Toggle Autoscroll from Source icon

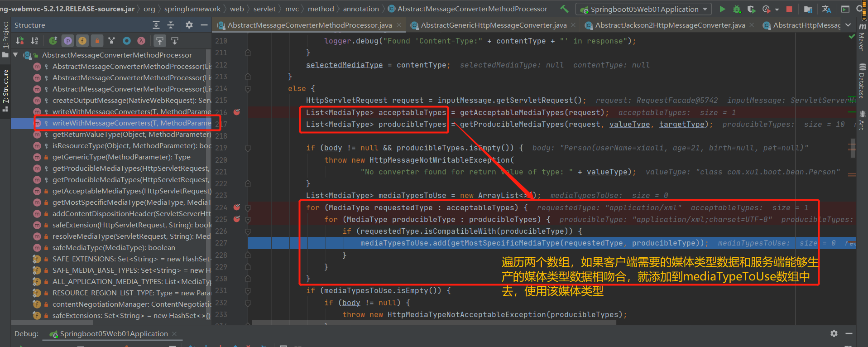(x=175, y=41)
